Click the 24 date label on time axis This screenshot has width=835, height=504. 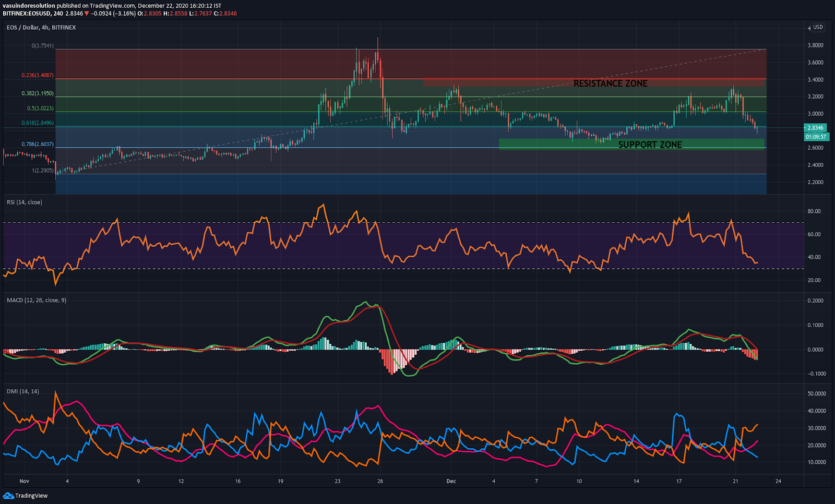click(778, 481)
